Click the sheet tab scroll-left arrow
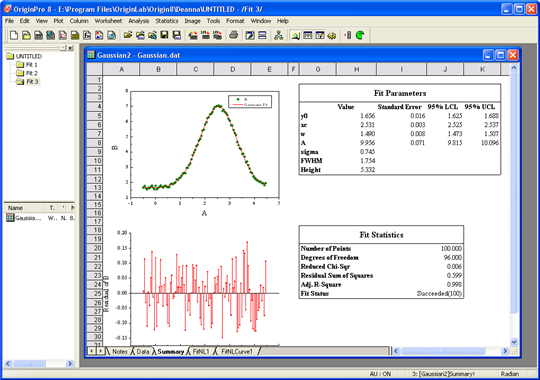Screen dimensions: 540x380 (92, 351)
